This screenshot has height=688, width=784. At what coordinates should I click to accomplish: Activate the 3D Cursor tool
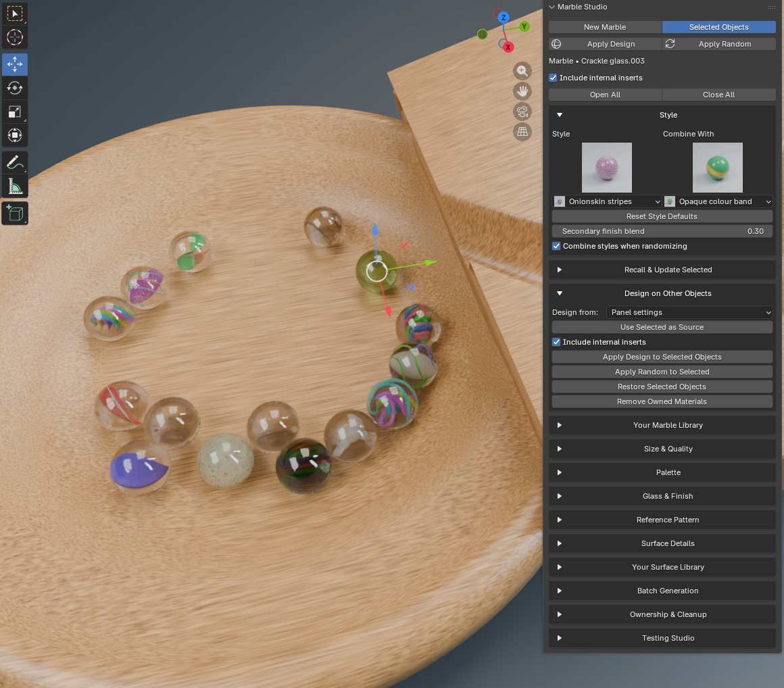tap(14, 37)
